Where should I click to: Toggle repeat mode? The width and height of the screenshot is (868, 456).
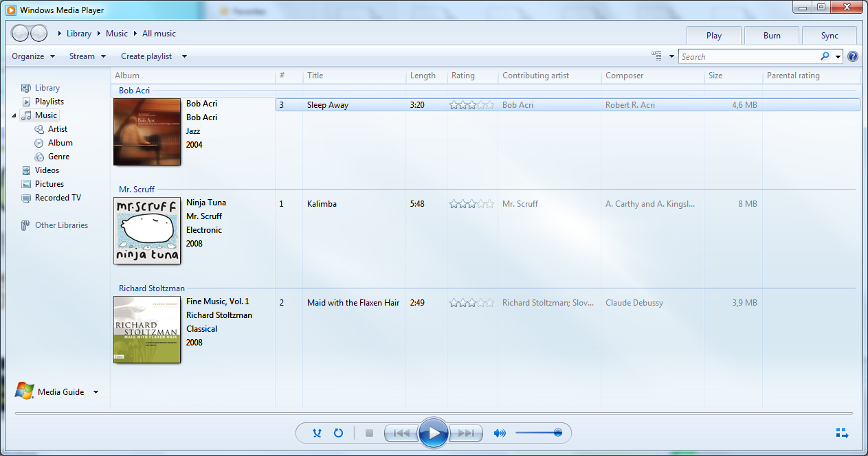[338, 433]
